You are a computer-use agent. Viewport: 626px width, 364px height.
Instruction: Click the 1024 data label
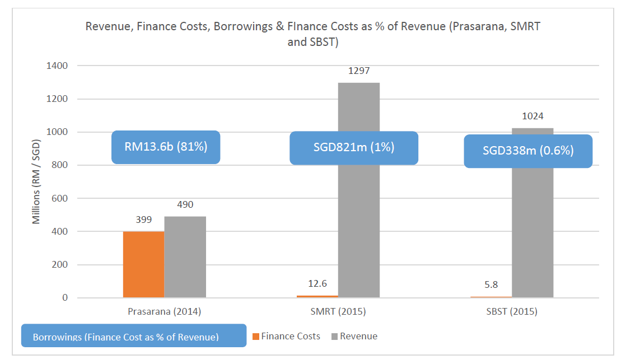pyautogui.click(x=532, y=116)
